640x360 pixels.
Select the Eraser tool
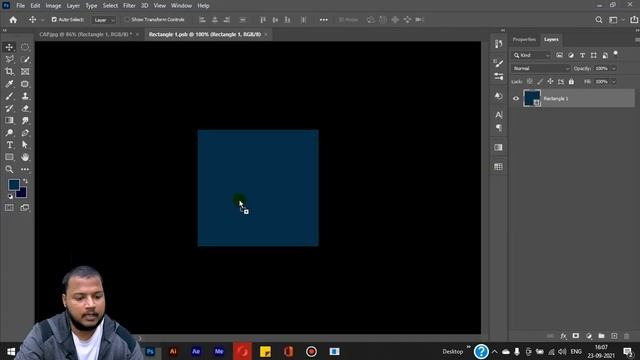tap(25, 109)
